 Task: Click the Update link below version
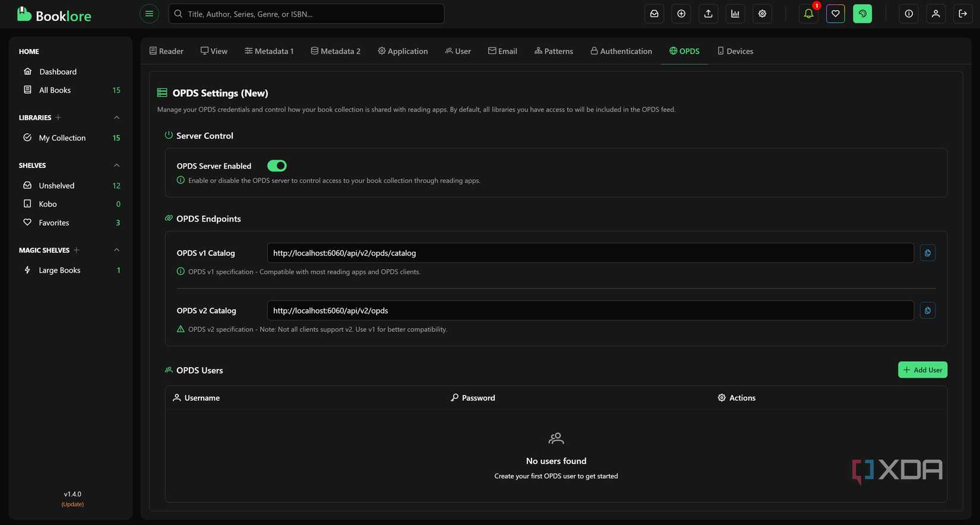point(72,504)
